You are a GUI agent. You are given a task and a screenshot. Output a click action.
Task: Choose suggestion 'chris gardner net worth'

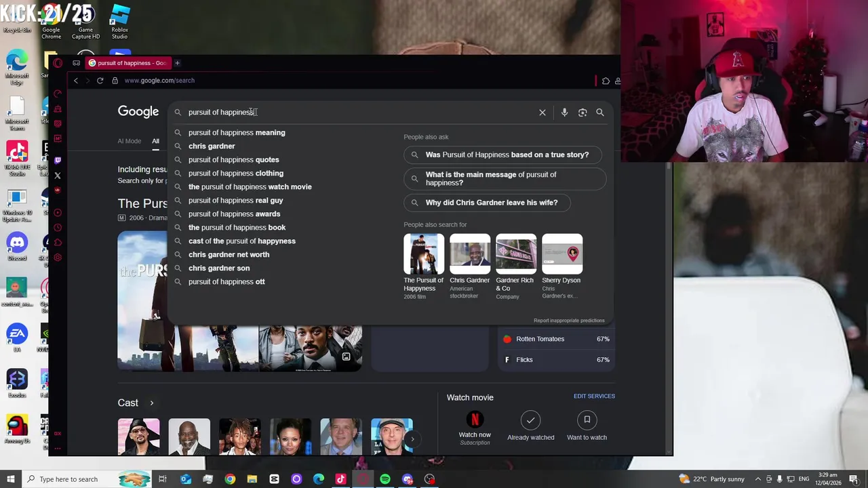pos(229,255)
